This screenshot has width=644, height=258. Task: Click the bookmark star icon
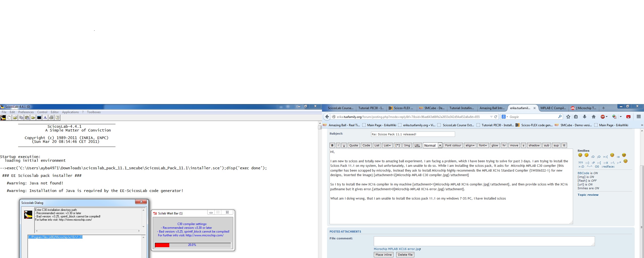point(568,117)
